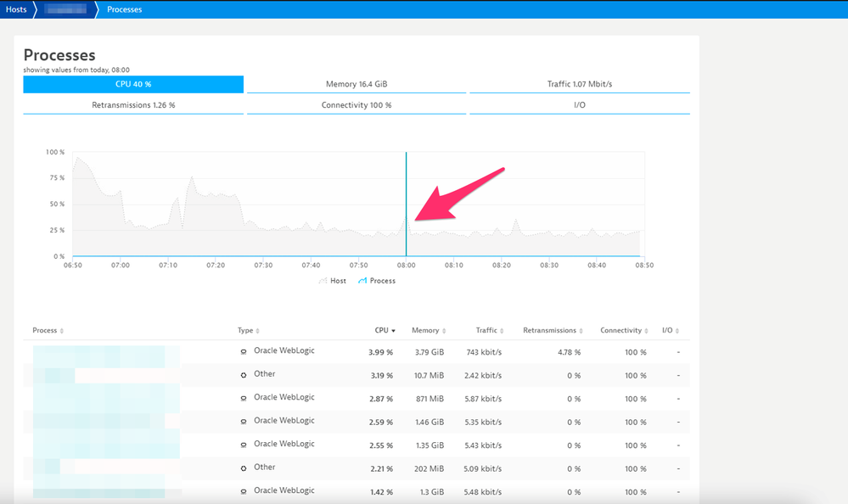Viewport: 848px width, 504px height.
Task: Switch to the Traffic 1.07 Mbit/s tab
Action: (x=579, y=85)
